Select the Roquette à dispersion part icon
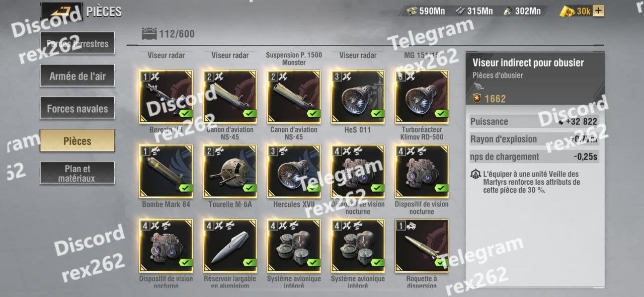 (422, 246)
